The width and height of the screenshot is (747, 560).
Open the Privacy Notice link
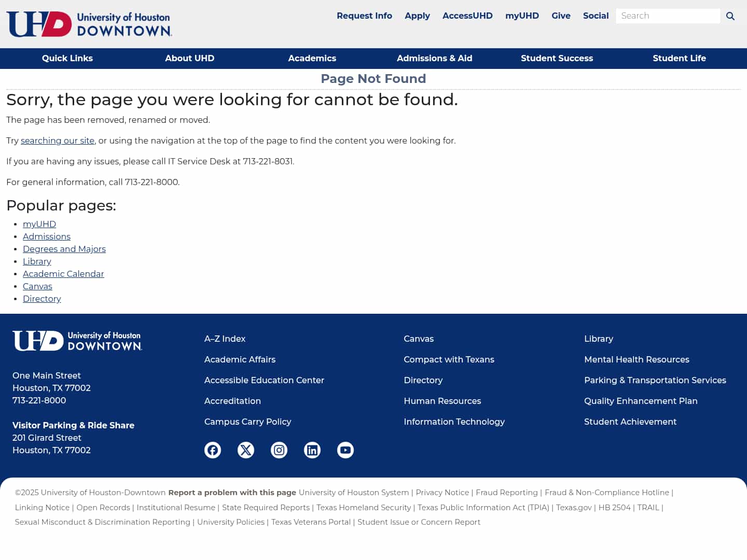[442, 493]
